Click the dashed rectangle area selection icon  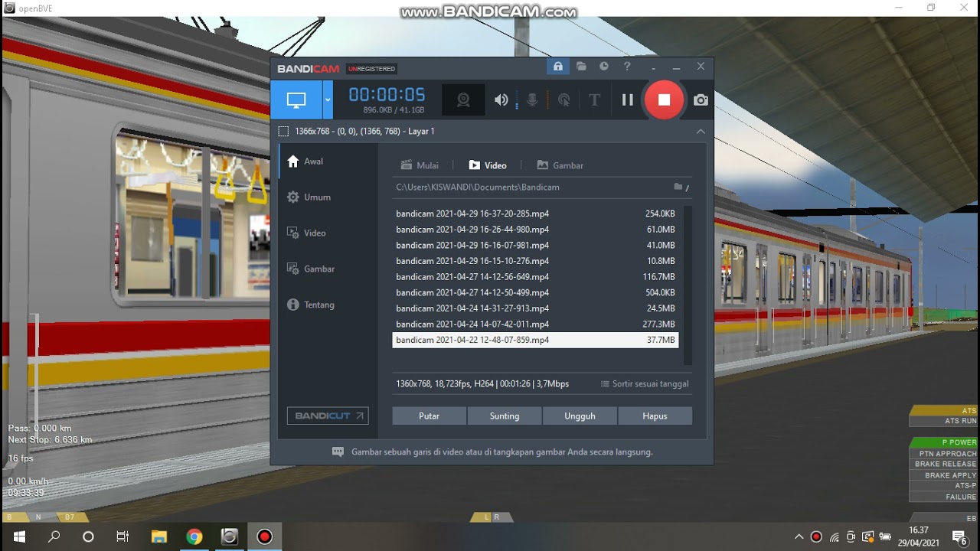(x=283, y=132)
